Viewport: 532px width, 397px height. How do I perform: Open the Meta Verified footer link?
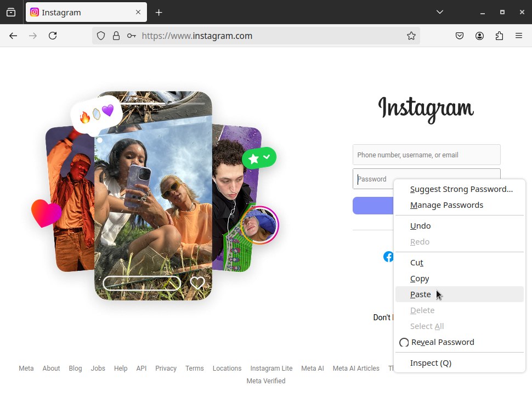pos(266,381)
